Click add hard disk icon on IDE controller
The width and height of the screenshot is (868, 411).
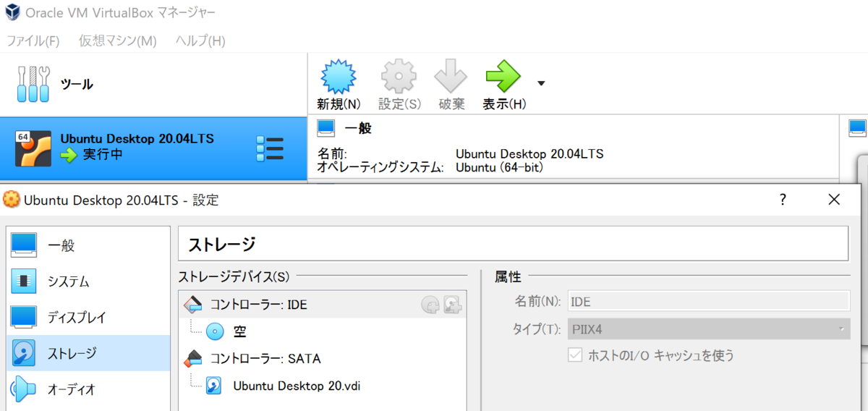click(x=453, y=305)
